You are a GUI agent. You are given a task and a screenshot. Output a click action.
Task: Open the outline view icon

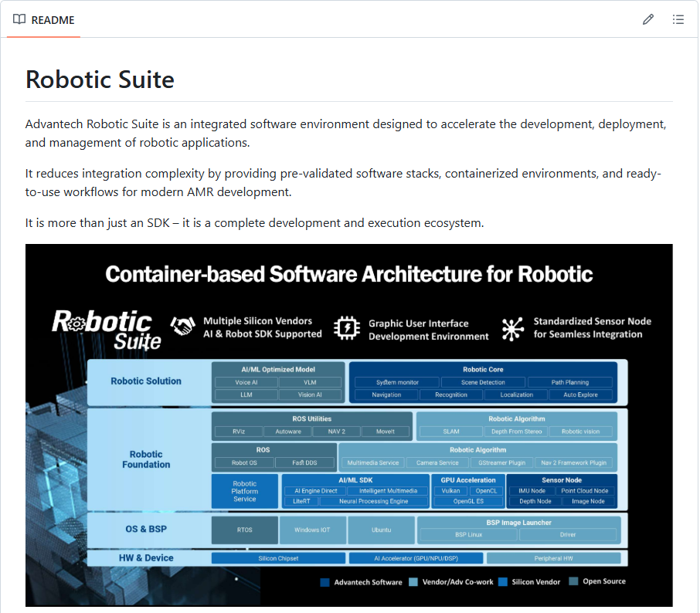pos(678,19)
